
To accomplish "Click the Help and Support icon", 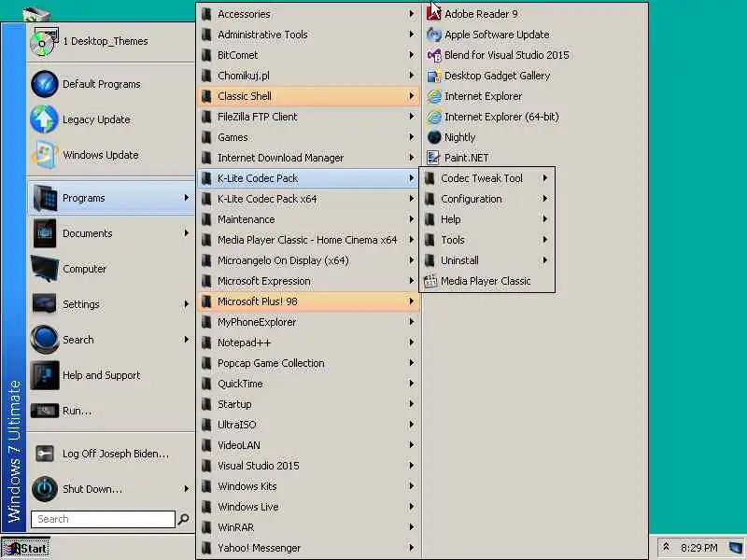I will pyautogui.click(x=45, y=375).
